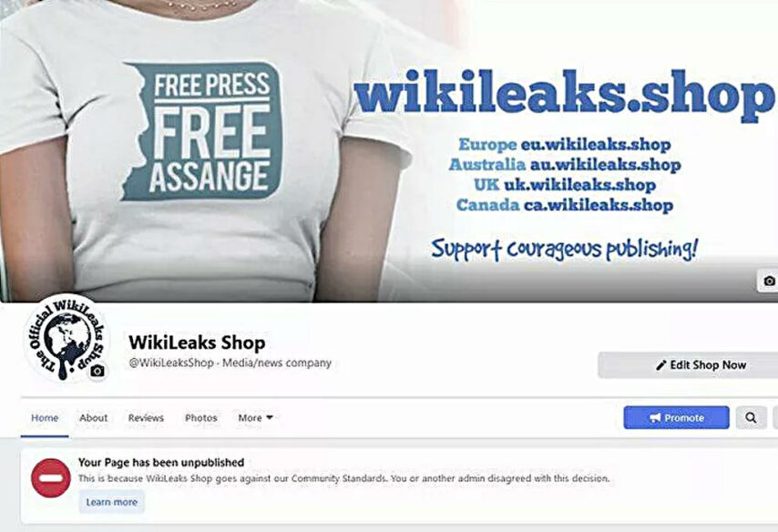The height and width of the screenshot is (532, 778).
Task: Click the profile picture camera icon
Action: tap(97, 371)
